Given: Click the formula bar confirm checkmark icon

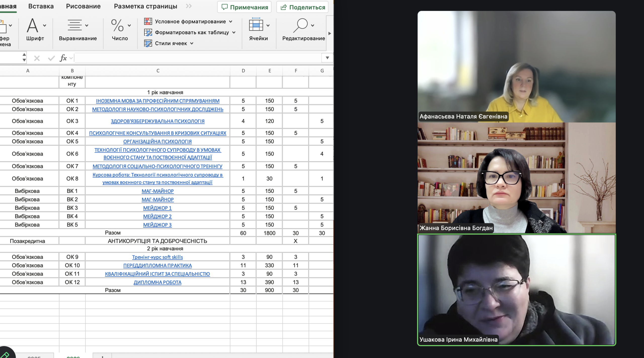Looking at the screenshot, I should (x=51, y=58).
